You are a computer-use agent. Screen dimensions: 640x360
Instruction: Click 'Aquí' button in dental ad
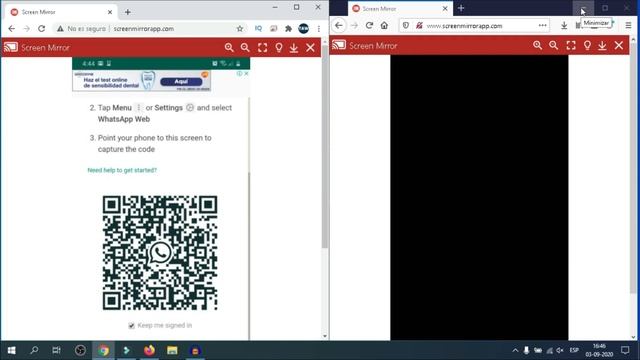click(181, 82)
